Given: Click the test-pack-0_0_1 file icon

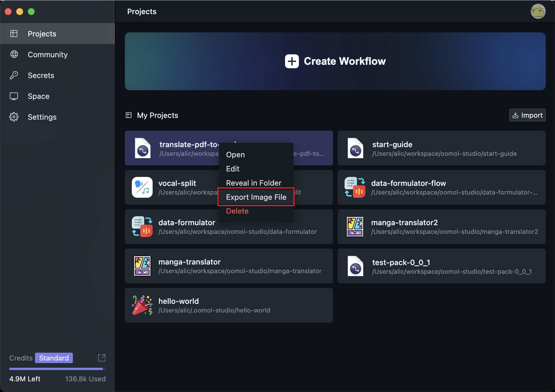Looking at the screenshot, I should [355, 266].
